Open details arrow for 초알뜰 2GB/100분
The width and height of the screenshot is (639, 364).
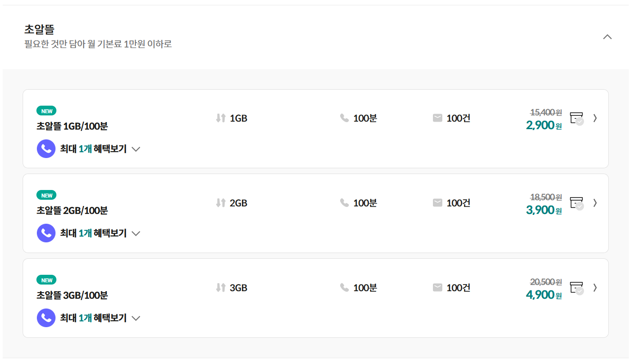595,203
